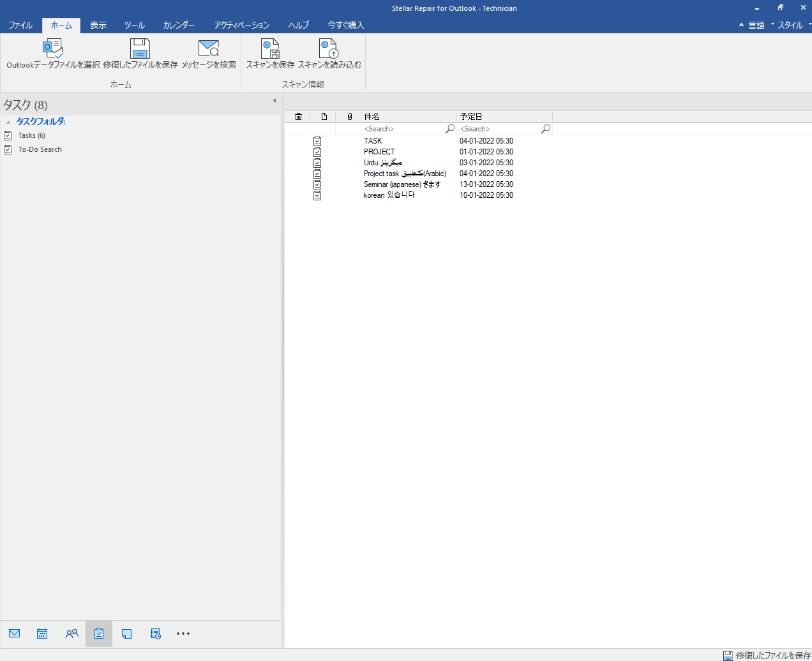The width and height of the screenshot is (812, 661).
Task: Open the notes view icon
Action: pyautogui.click(x=126, y=634)
